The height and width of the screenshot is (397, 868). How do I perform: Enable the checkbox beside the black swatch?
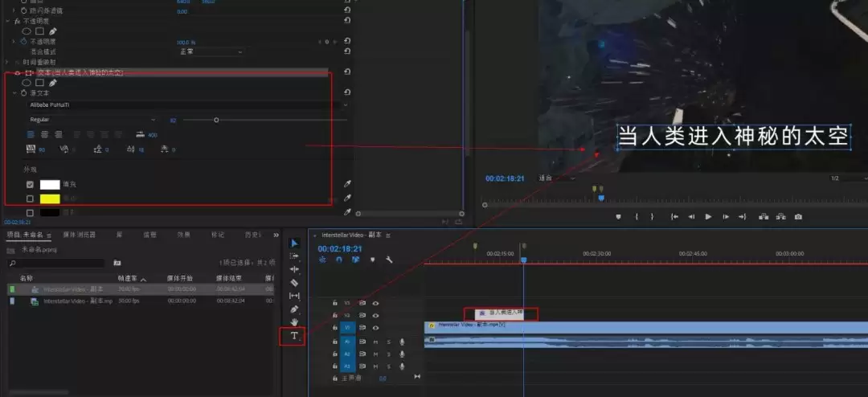(x=30, y=213)
